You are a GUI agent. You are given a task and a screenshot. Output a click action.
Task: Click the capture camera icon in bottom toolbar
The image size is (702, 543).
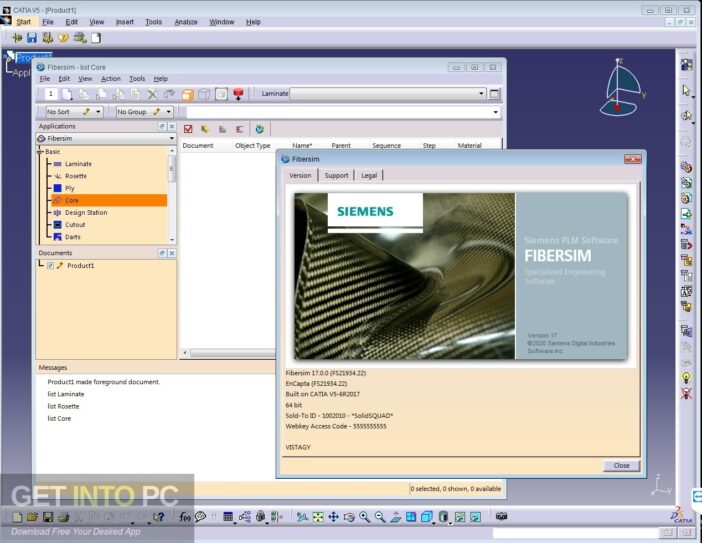pos(501,517)
